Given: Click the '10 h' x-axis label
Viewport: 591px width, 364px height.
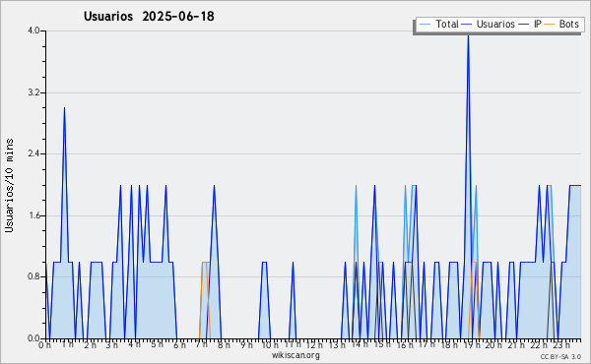Looking at the screenshot, I should tap(270, 345).
